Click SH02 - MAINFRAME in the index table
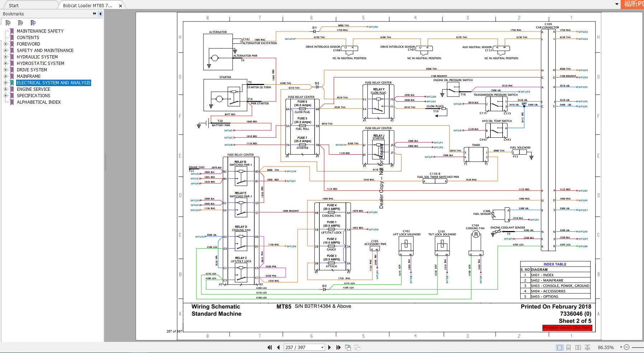Image resolution: width=644 pixels, height=353 pixels. [547, 281]
